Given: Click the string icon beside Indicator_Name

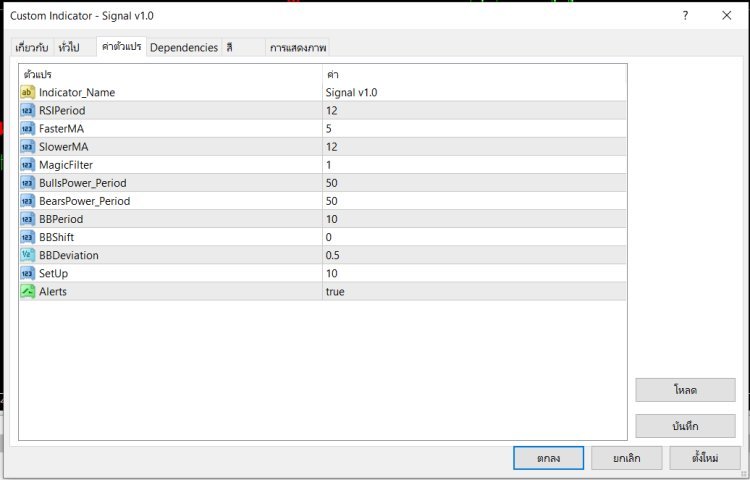Looking at the screenshot, I should 28,92.
